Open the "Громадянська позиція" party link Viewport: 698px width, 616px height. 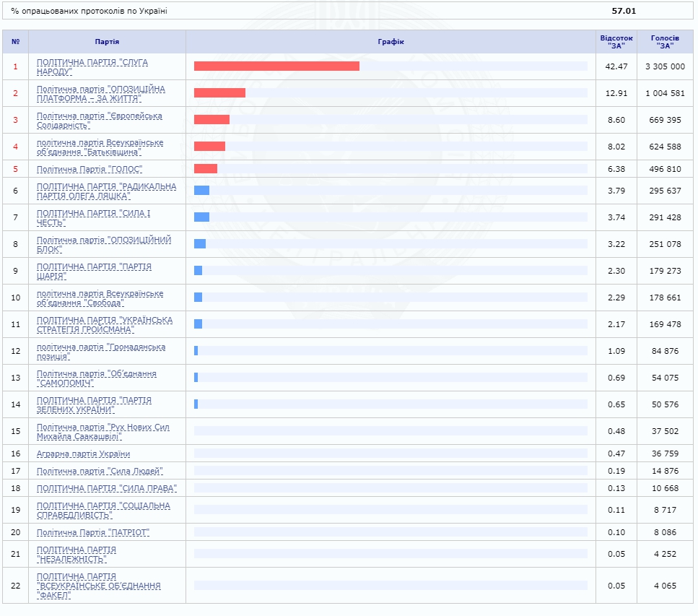pyautogui.click(x=100, y=351)
